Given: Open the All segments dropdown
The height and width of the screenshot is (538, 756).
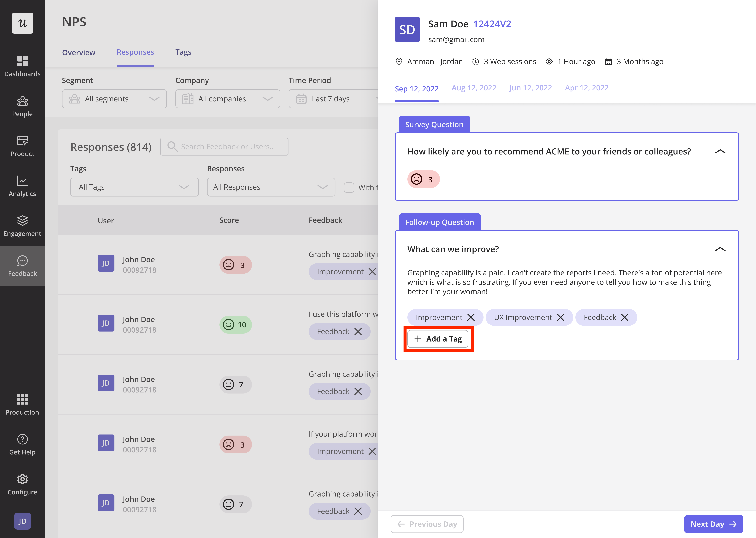Looking at the screenshot, I should click(114, 99).
